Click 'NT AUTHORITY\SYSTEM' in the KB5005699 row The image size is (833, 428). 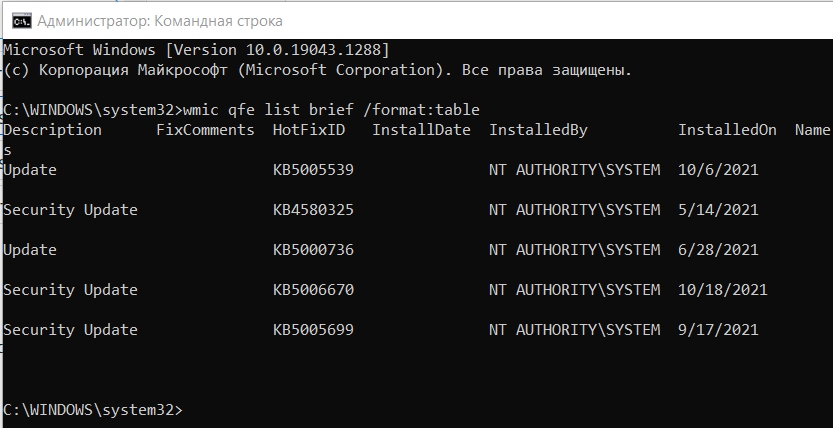point(575,330)
